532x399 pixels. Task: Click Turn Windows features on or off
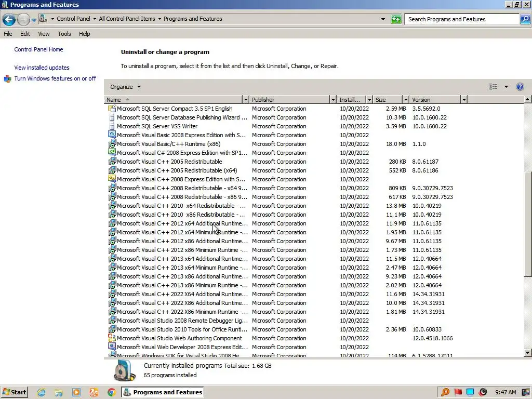tap(55, 78)
